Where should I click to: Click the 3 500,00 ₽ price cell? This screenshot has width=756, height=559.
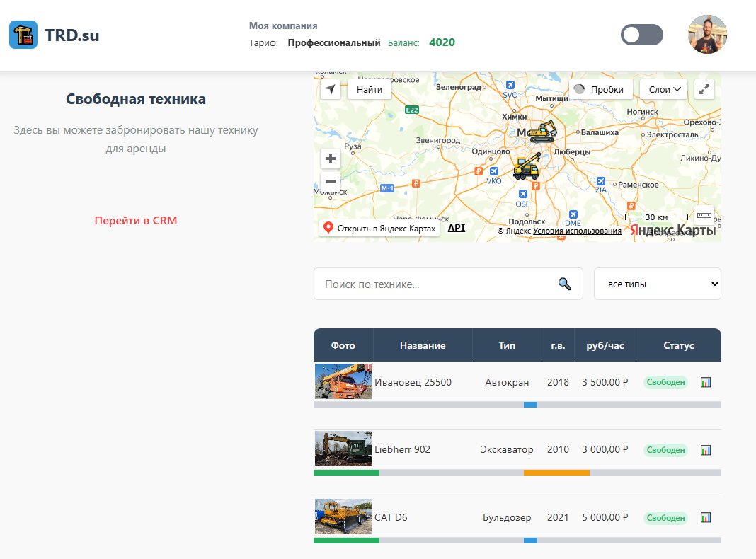point(605,382)
